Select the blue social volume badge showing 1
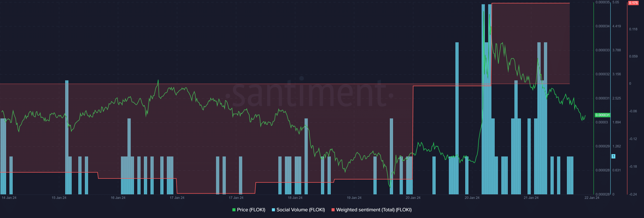This screenshot has width=644, height=218. click(613, 156)
